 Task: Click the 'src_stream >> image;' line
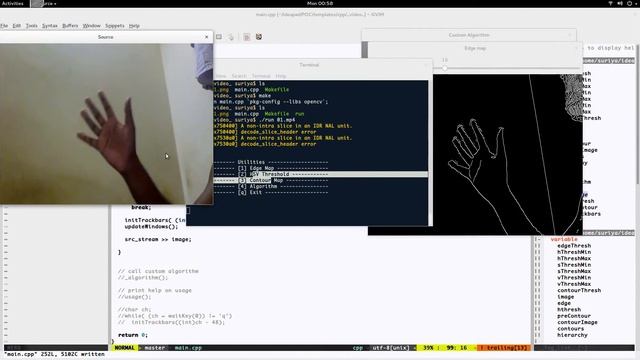[x=158, y=240]
